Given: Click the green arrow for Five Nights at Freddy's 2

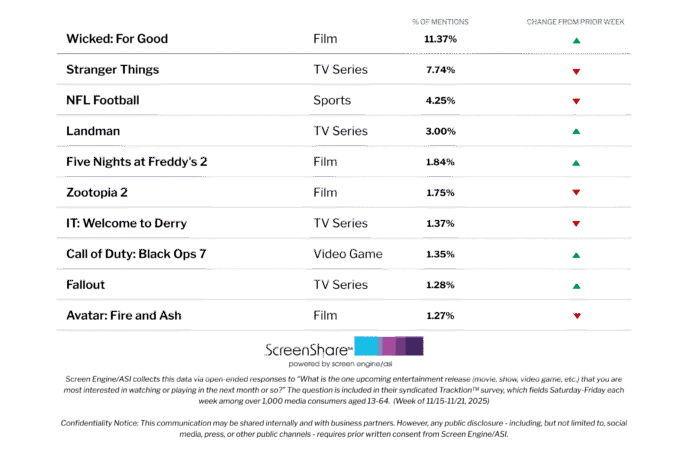Looking at the screenshot, I should (576, 162).
